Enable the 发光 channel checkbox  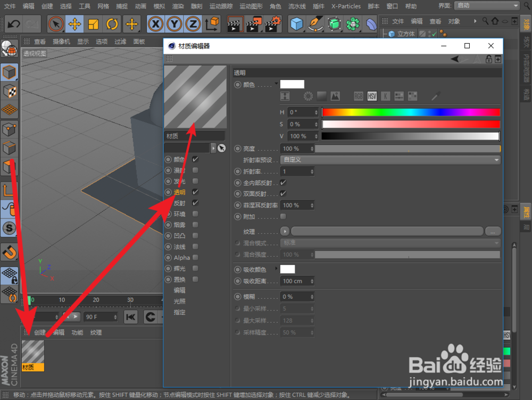195,181
